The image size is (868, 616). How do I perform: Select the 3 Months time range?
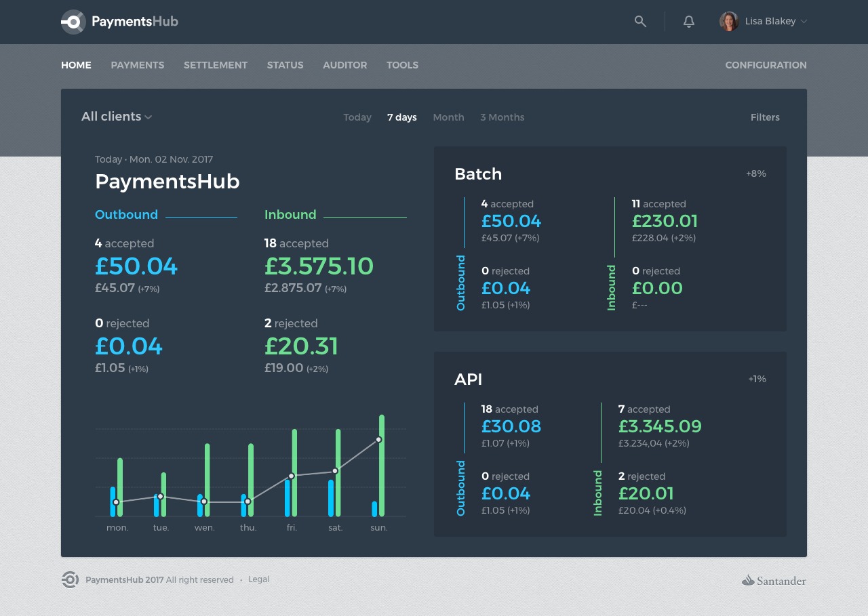click(x=502, y=117)
